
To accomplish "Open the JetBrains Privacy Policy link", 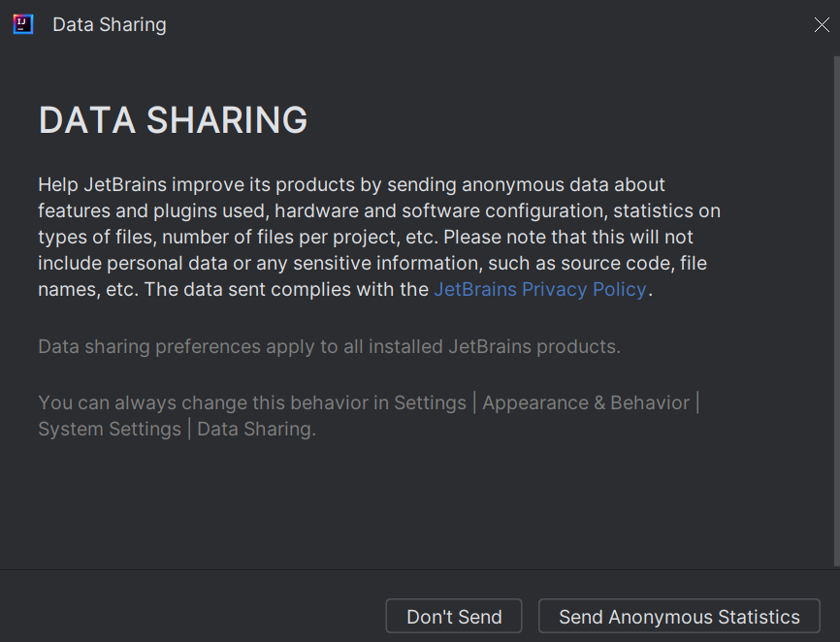I will (540, 289).
